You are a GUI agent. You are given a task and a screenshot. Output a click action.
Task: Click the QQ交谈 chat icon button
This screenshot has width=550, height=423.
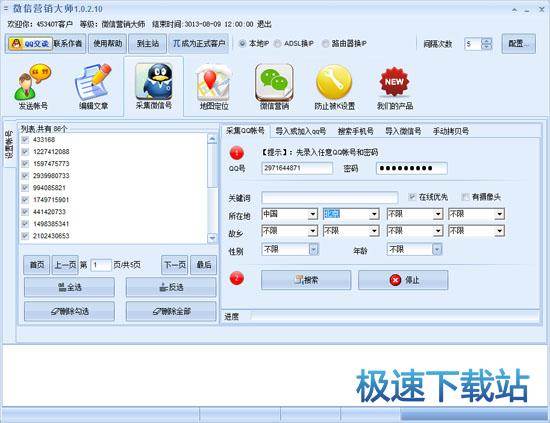pos(30,44)
